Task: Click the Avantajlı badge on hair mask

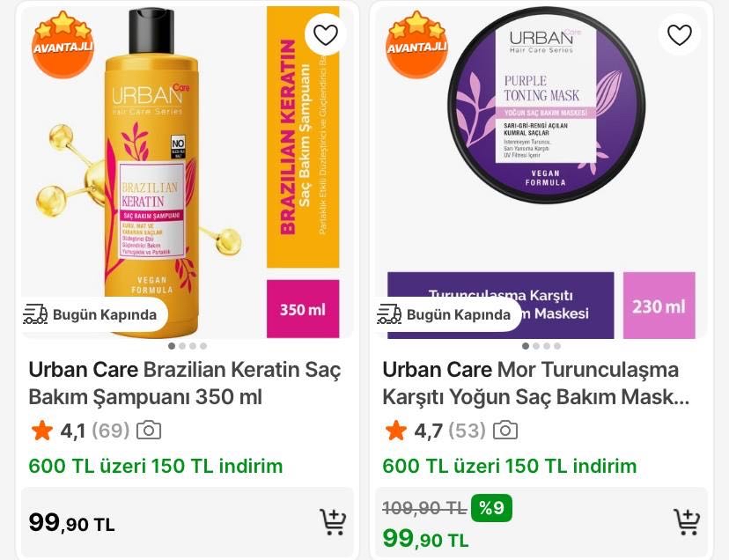Action: [417, 45]
